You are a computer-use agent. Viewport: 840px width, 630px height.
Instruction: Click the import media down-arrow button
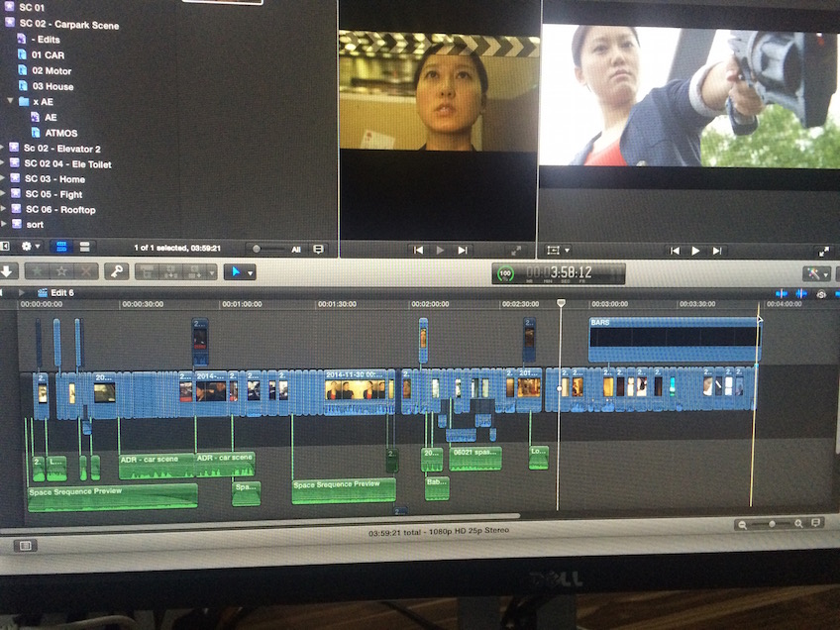[8, 270]
